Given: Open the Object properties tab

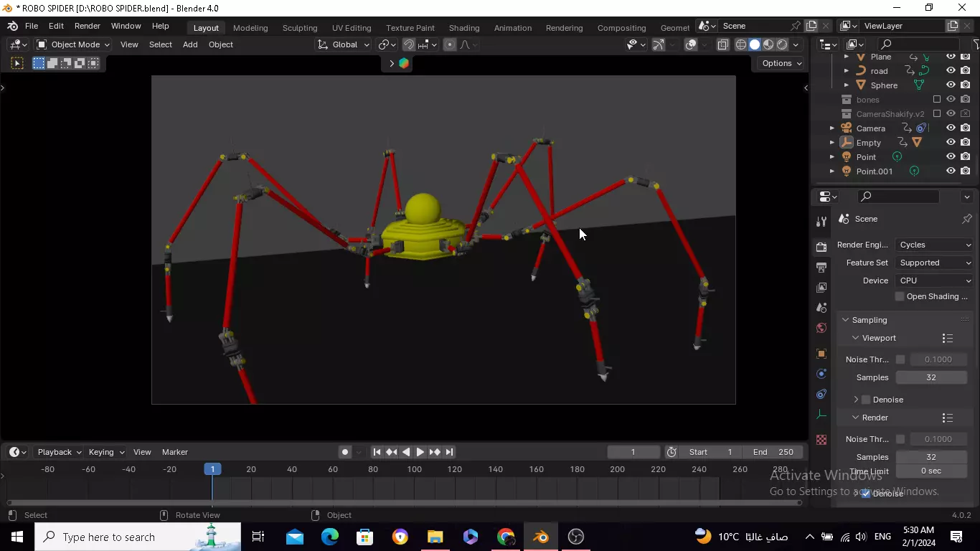Looking at the screenshot, I should pos(821,354).
